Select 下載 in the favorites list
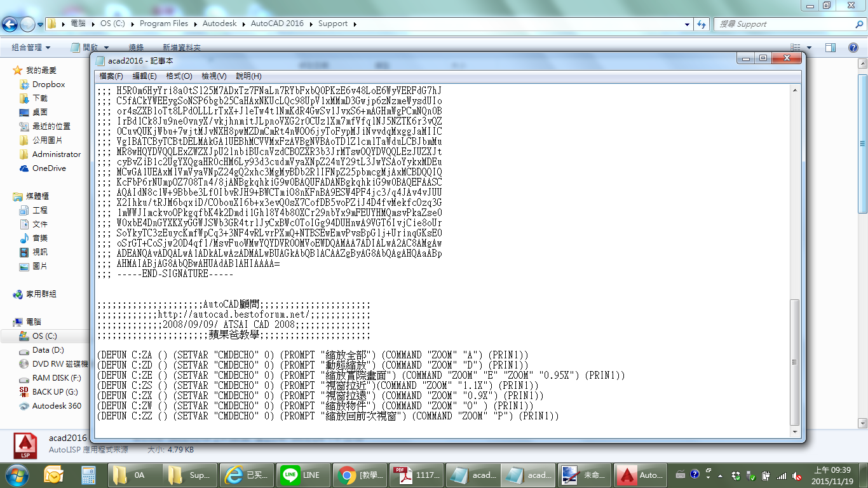The width and height of the screenshot is (868, 488). pyautogui.click(x=40, y=98)
